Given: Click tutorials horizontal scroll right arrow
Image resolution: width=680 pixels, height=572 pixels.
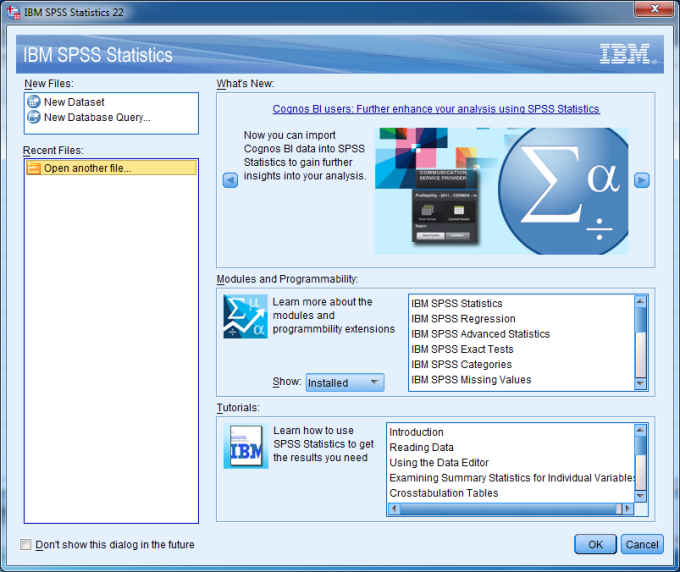Looking at the screenshot, I should tap(628, 509).
